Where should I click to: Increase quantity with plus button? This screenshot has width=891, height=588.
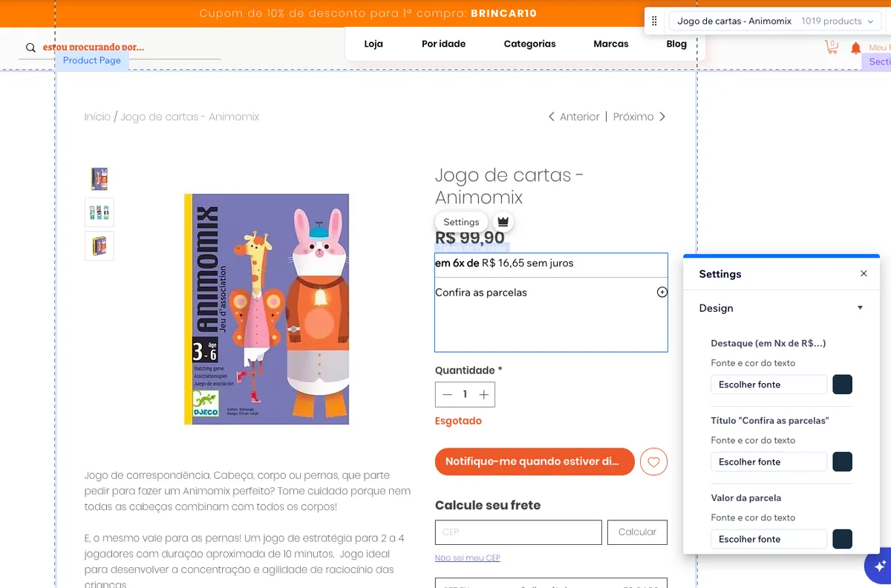click(483, 394)
